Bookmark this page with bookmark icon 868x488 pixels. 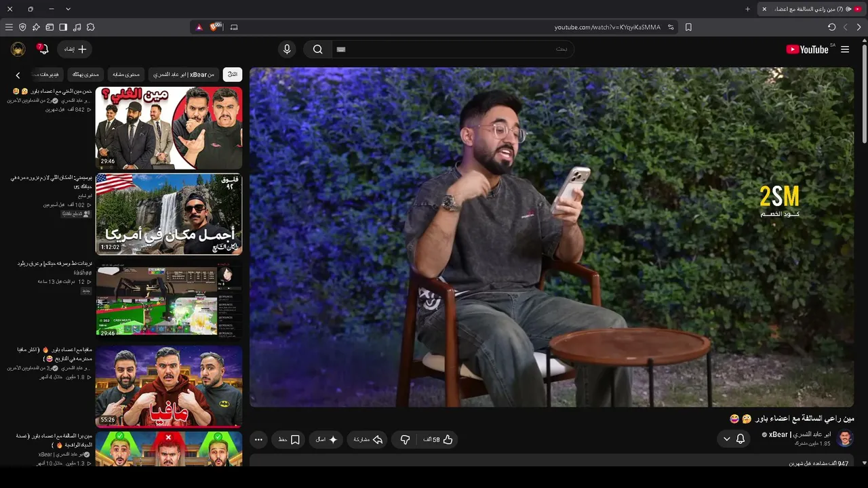click(x=688, y=27)
